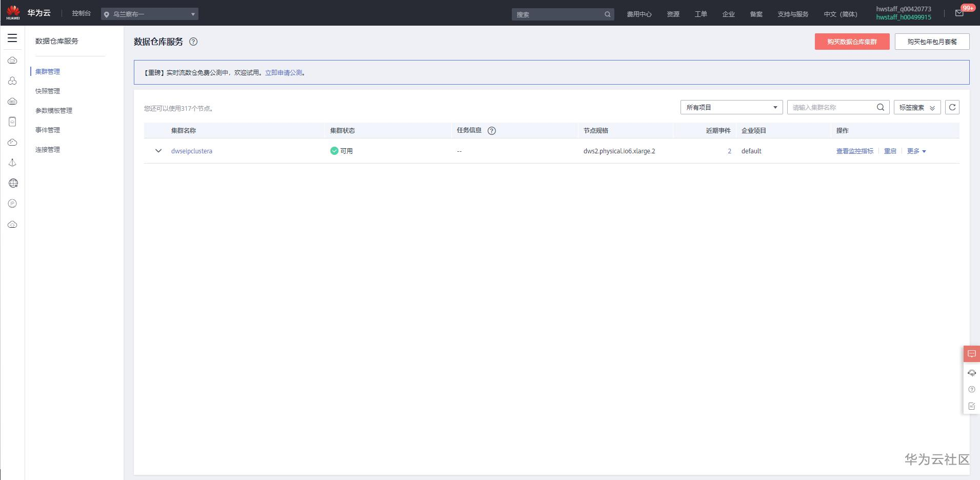This screenshot has height=480, width=980.
Task: Open the hamburger service list menu
Action: click(12, 38)
